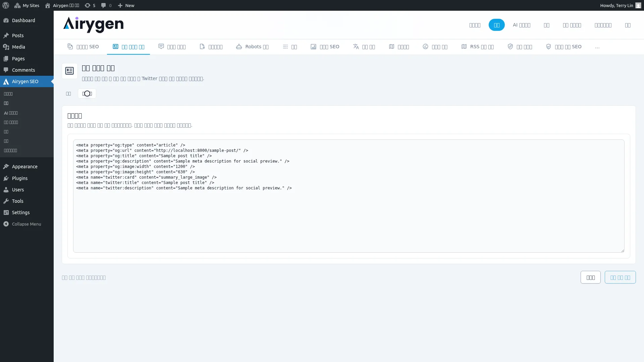This screenshot has width=644, height=362.
Task: Open the Plugins menu
Action: [x=27, y=178]
